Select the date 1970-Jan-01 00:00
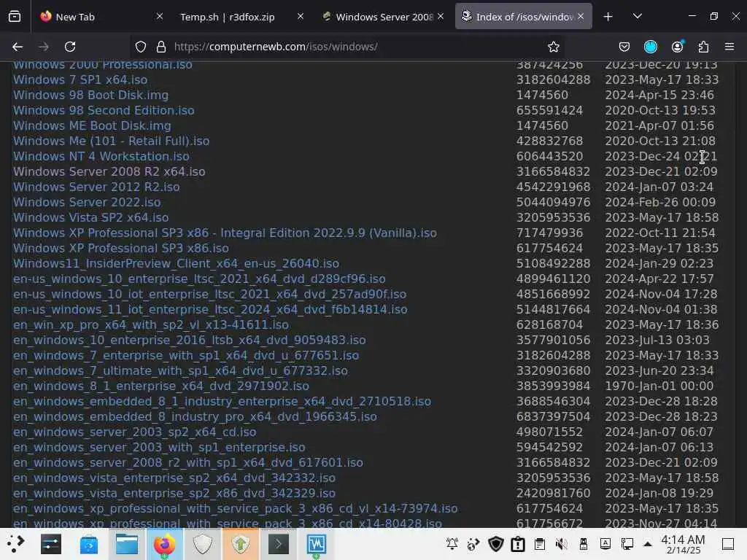 659,386
